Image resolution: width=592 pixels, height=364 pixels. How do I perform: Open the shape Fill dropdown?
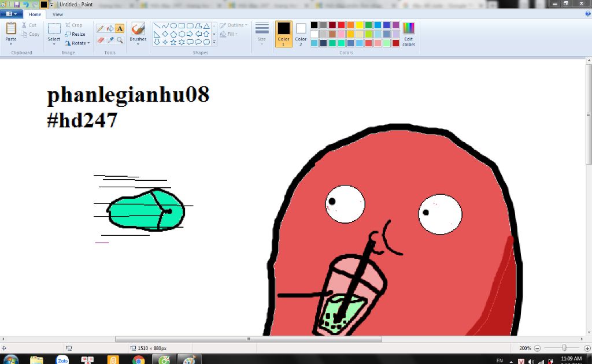point(228,34)
